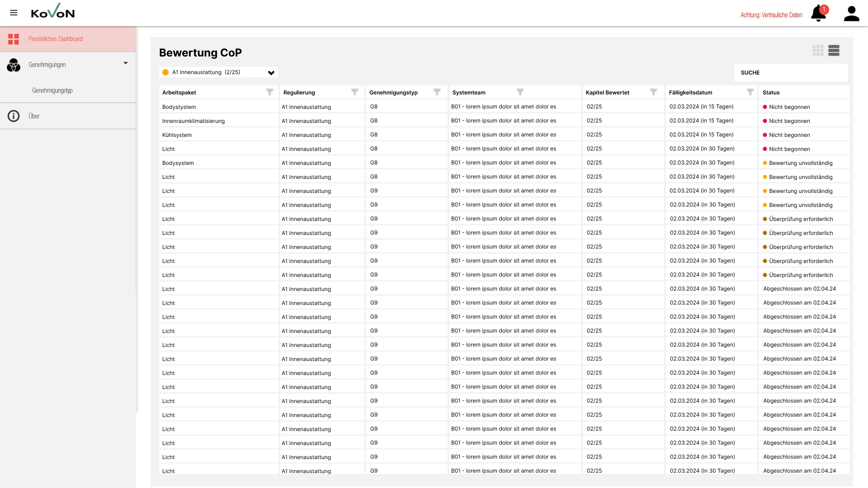Filter the Systemteam column
868x488 pixels.
[x=520, y=92]
